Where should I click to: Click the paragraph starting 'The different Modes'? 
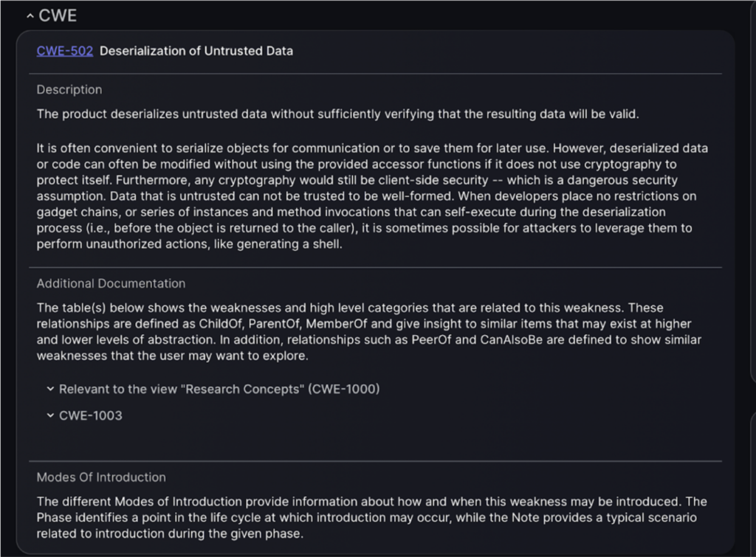click(372, 517)
